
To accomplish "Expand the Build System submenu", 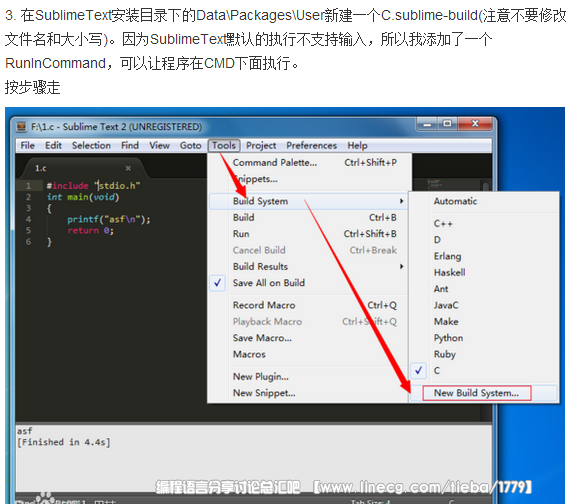I will tap(309, 201).
